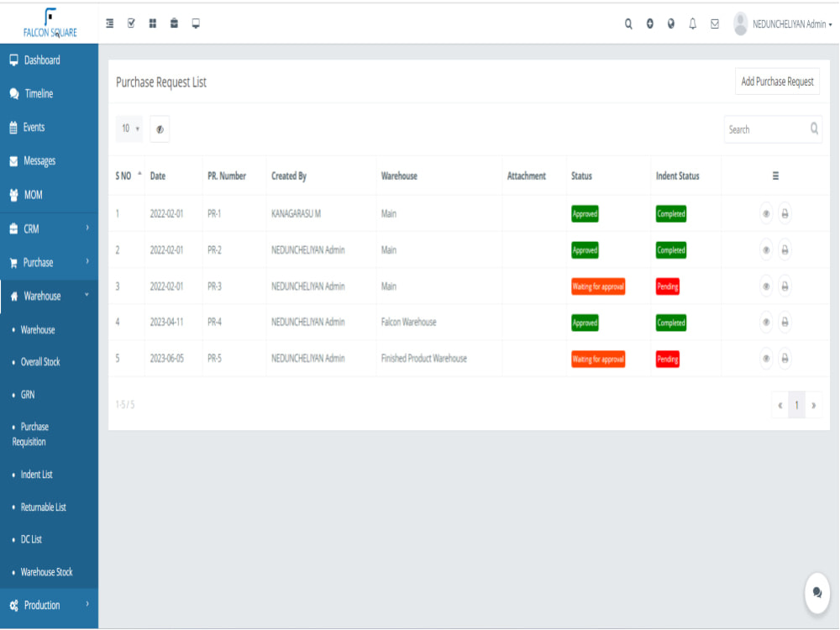The height and width of the screenshot is (630, 840).
Task: Open MOM in sidebar
Action: [50, 195]
